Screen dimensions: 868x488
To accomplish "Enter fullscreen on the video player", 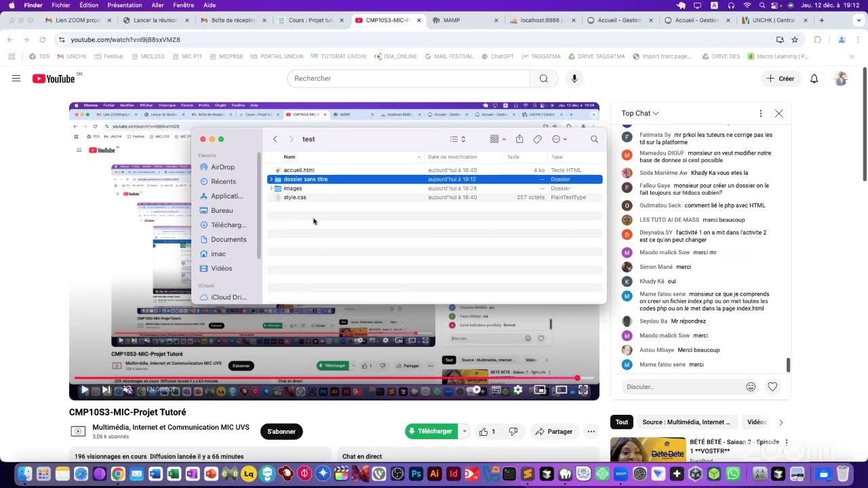I will pyautogui.click(x=583, y=390).
